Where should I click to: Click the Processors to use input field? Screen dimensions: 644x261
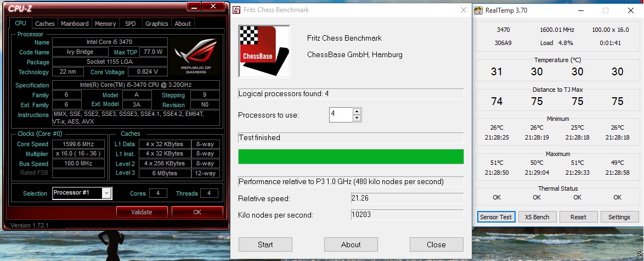pyautogui.click(x=341, y=115)
